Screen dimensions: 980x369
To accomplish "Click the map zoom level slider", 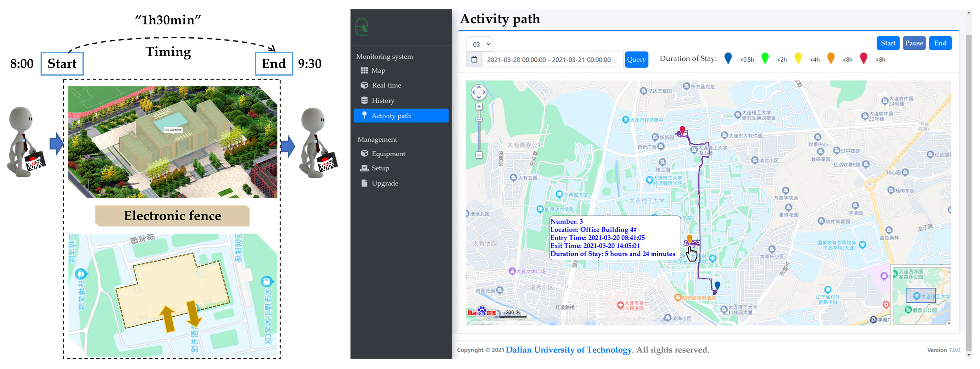I will [479, 120].
